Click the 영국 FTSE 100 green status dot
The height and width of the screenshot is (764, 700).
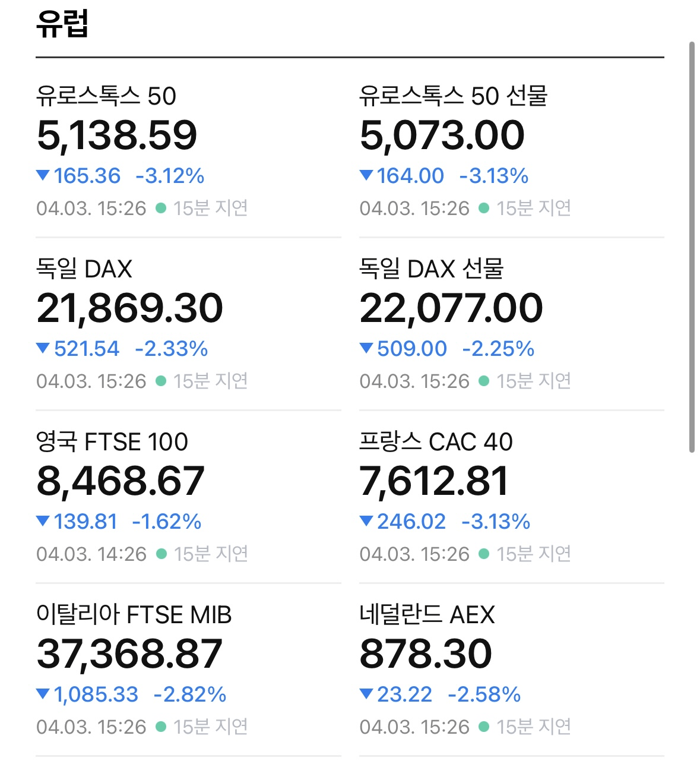click(x=161, y=554)
